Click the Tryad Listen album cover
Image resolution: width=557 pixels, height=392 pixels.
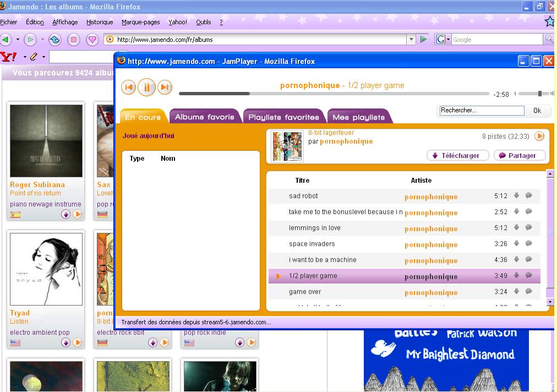pos(46,269)
